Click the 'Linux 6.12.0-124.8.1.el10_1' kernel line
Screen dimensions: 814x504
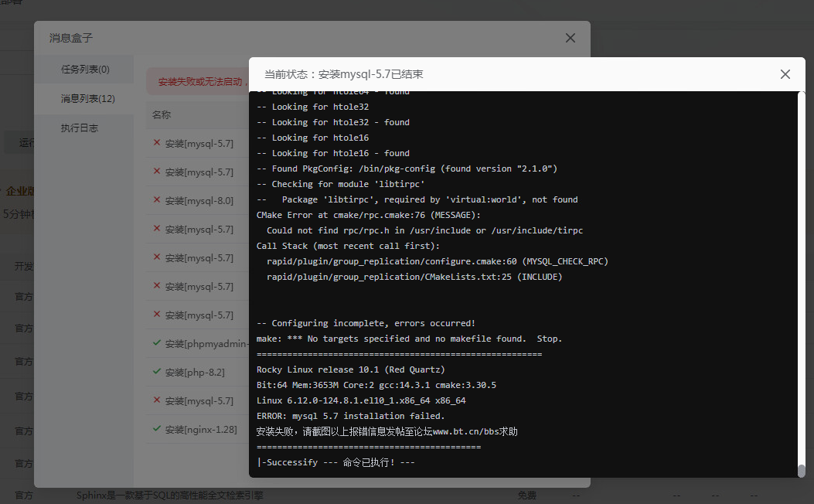tap(361, 400)
